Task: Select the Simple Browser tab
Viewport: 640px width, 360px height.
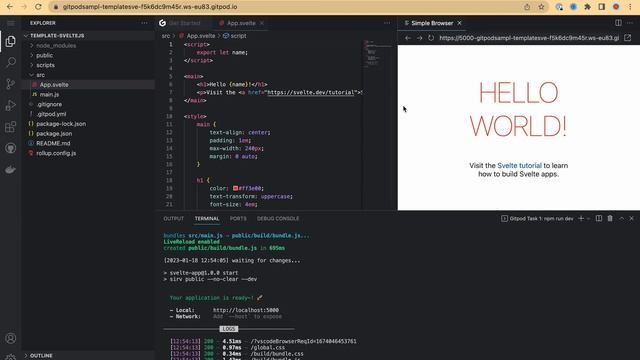Action: [432, 23]
